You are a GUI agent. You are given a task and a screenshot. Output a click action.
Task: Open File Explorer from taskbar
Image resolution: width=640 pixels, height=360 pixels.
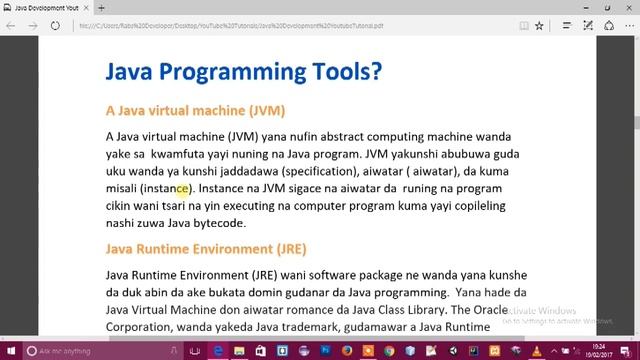click(x=239, y=351)
